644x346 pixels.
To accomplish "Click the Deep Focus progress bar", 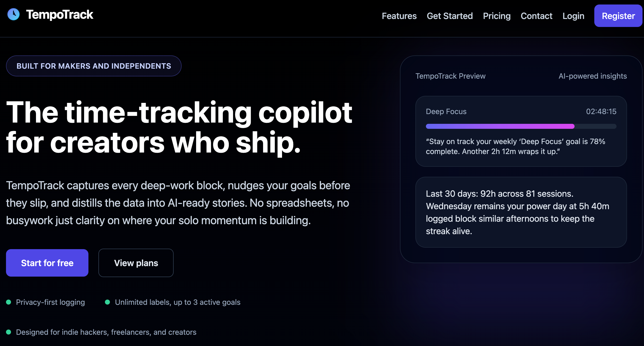I will pos(521,126).
